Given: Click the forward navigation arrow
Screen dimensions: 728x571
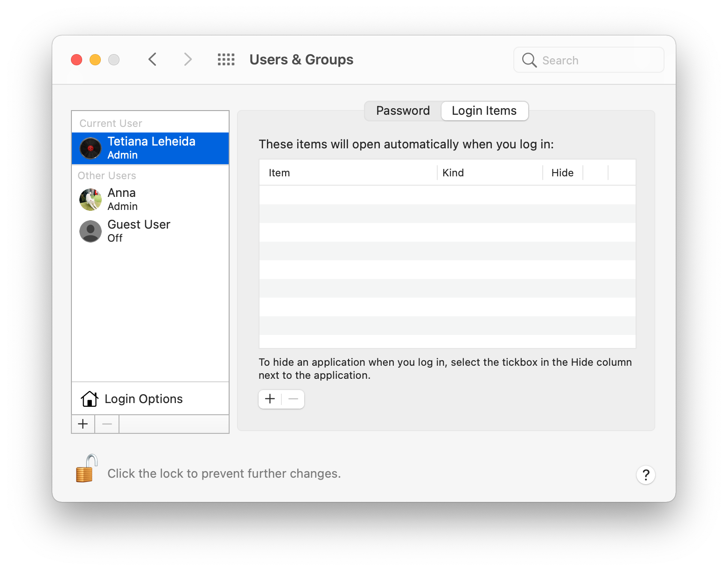Looking at the screenshot, I should [187, 59].
